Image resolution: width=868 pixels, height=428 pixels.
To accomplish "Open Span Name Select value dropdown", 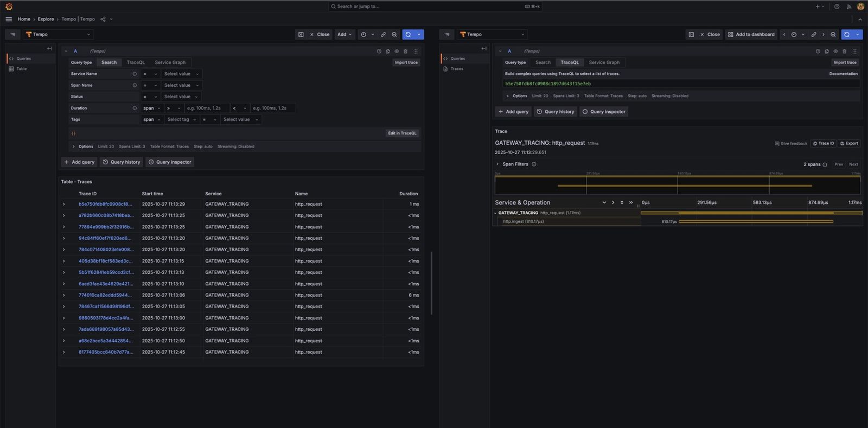I will (x=181, y=85).
